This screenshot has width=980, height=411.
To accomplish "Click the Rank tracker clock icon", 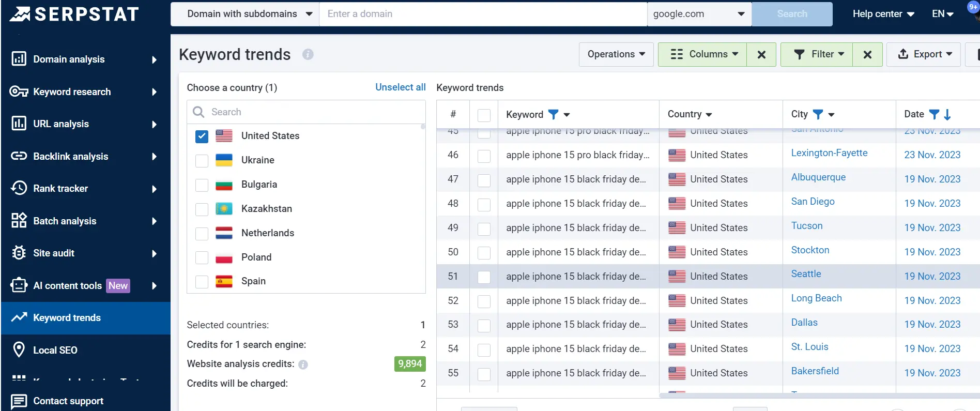I will (19, 188).
